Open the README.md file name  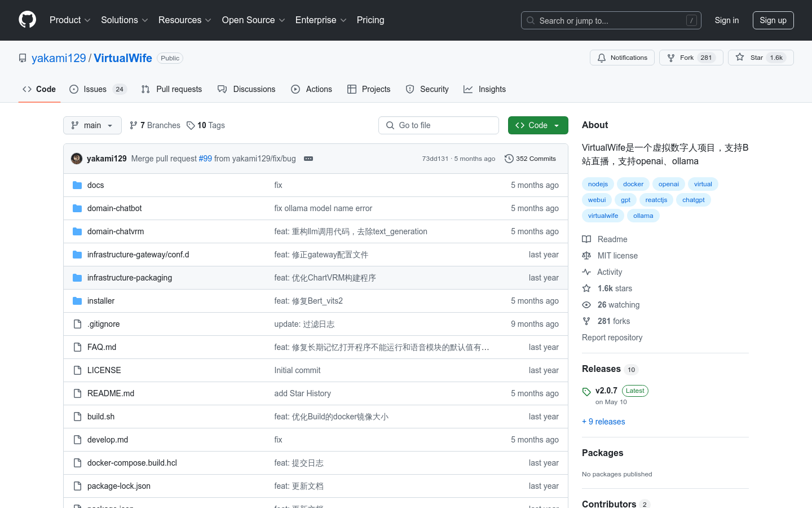[x=111, y=393]
